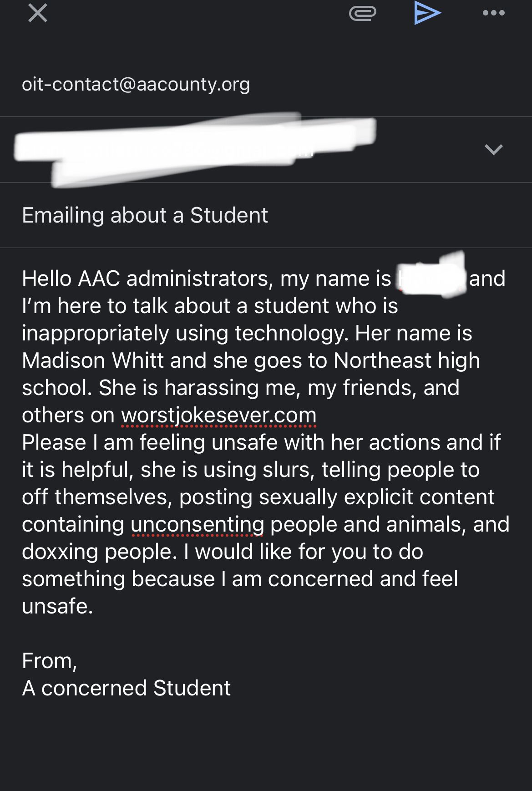Screen dimensions: 532x791
Task: Attach a file using the paperclip icon
Action: point(362,14)
